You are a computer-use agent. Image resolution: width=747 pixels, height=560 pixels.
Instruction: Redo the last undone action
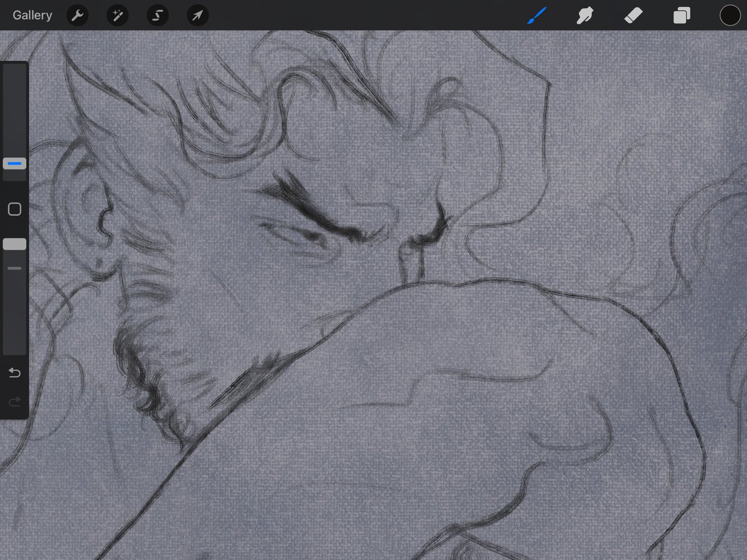pyautogui.click(x=14, y=403)
